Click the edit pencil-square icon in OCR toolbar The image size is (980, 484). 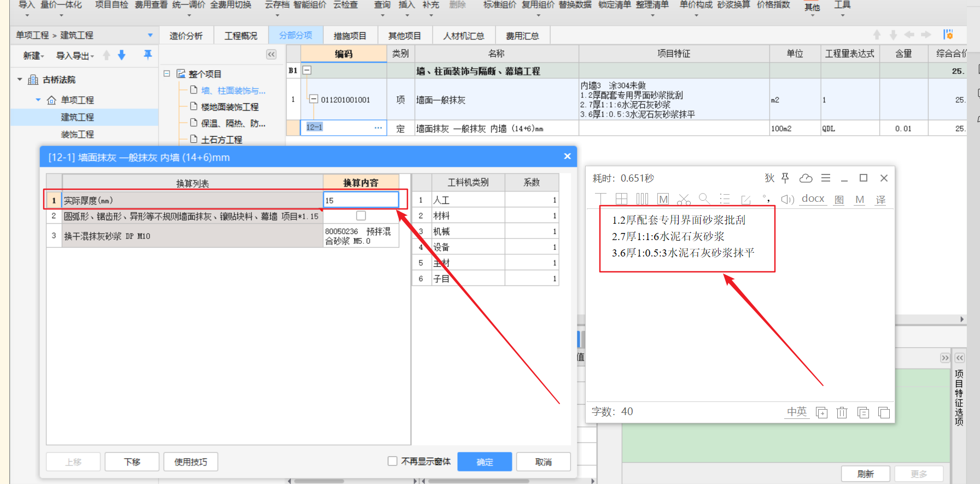[x=745, y=200]
